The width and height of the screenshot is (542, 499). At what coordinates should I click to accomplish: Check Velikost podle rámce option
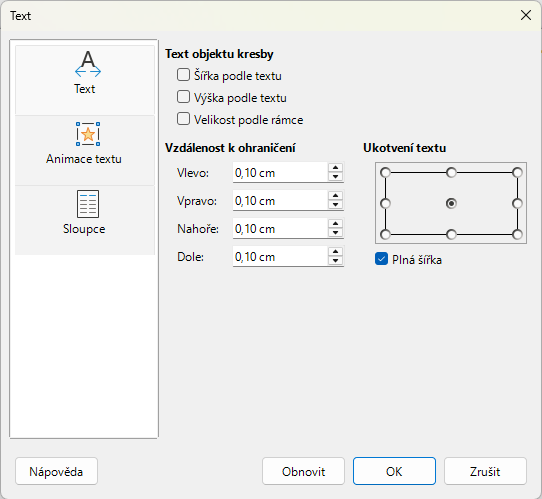183,119
